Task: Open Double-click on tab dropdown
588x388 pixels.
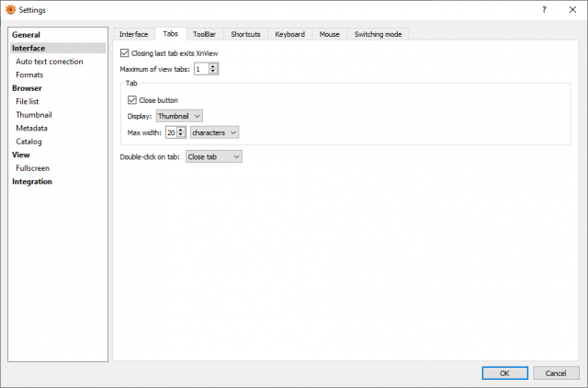Action: tap(214, 156)
